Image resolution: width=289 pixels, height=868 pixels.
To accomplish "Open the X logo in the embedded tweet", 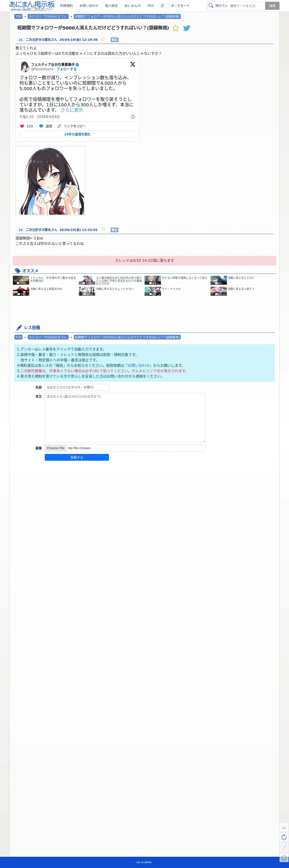I will 132,64.
